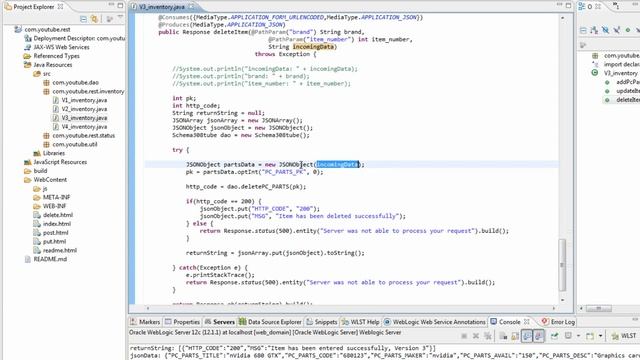Open the Error Log tab
Image resolution: width=640 pixels, height=360 pixels.
(558, 322)
